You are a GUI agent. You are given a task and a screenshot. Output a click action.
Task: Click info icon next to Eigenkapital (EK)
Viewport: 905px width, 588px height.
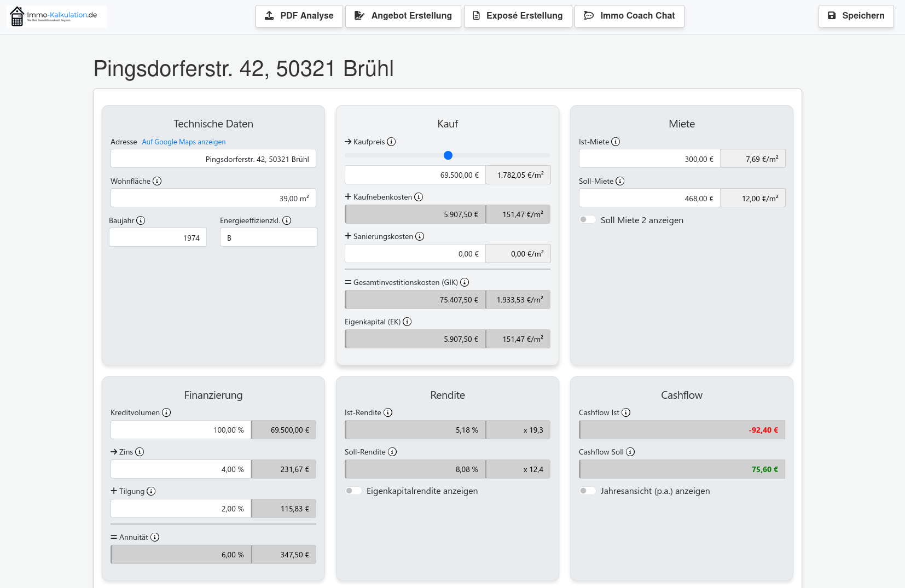click(x=407, y=322)
